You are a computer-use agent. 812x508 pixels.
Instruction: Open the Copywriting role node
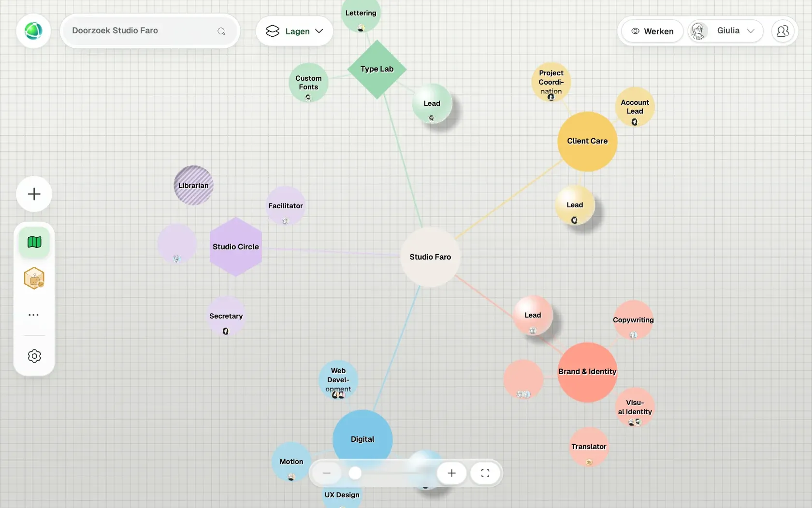coord(633,320)
